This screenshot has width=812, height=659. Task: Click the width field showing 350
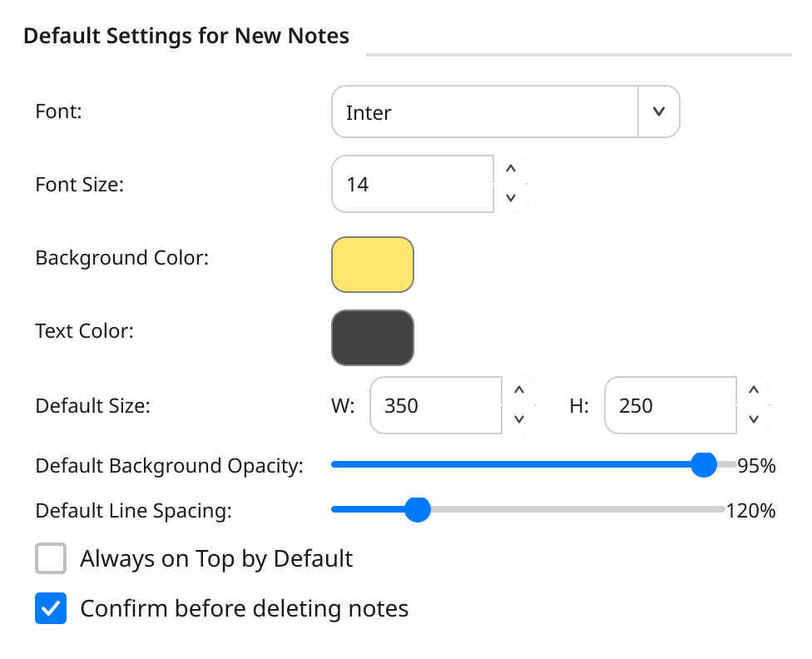coord(436,405)
